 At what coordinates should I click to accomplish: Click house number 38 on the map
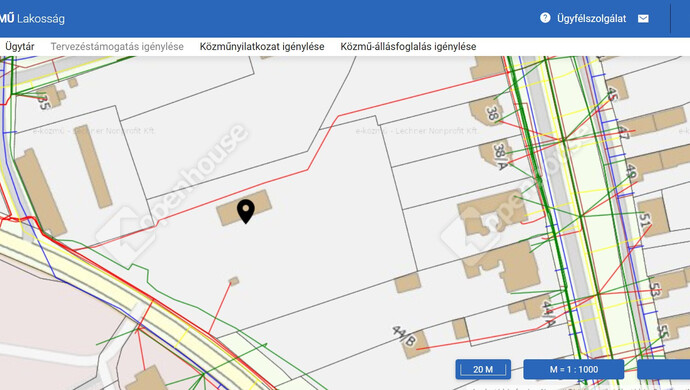tap(493, 114)
